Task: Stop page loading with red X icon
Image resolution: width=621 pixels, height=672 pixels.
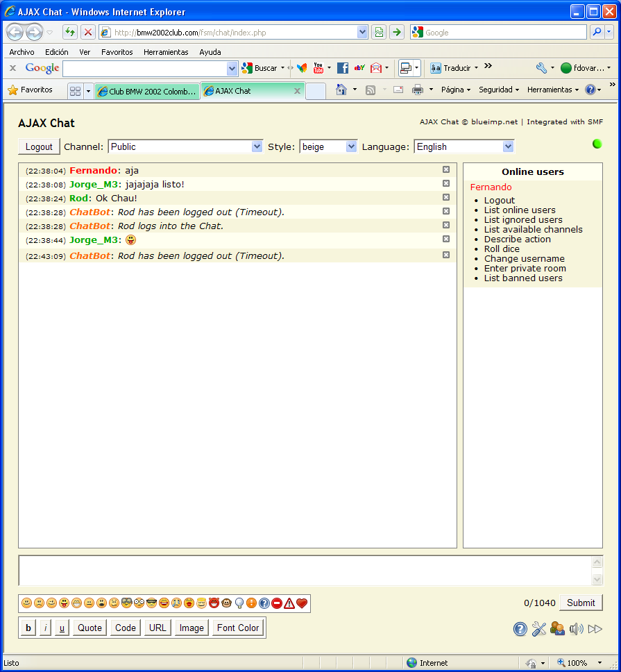Action: pos(88,32)
